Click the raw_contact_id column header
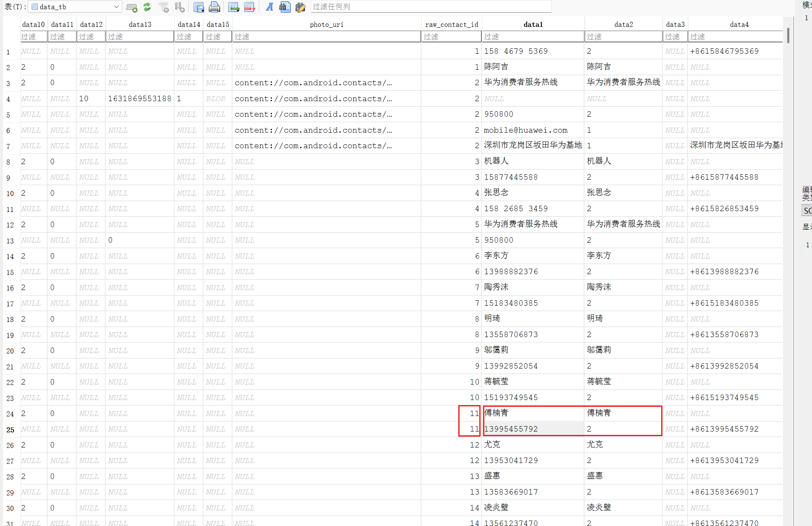Screen dimensions: 812x526 click(451, 24)
